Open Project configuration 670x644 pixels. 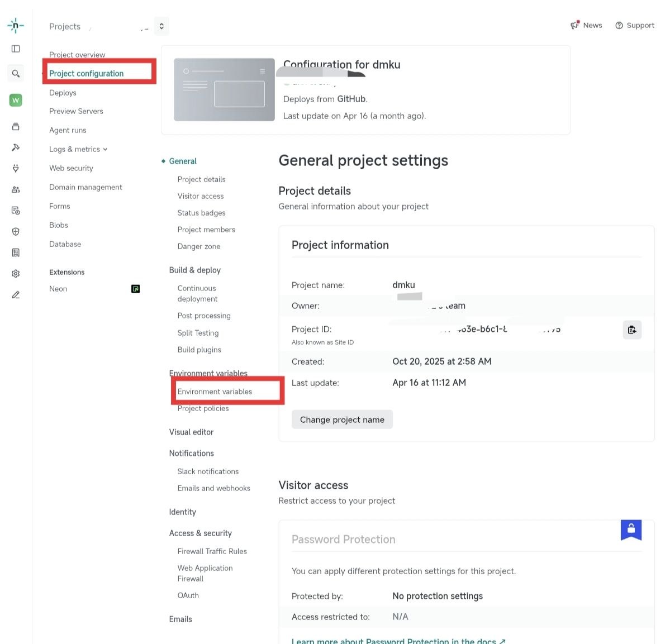point(86,74)
